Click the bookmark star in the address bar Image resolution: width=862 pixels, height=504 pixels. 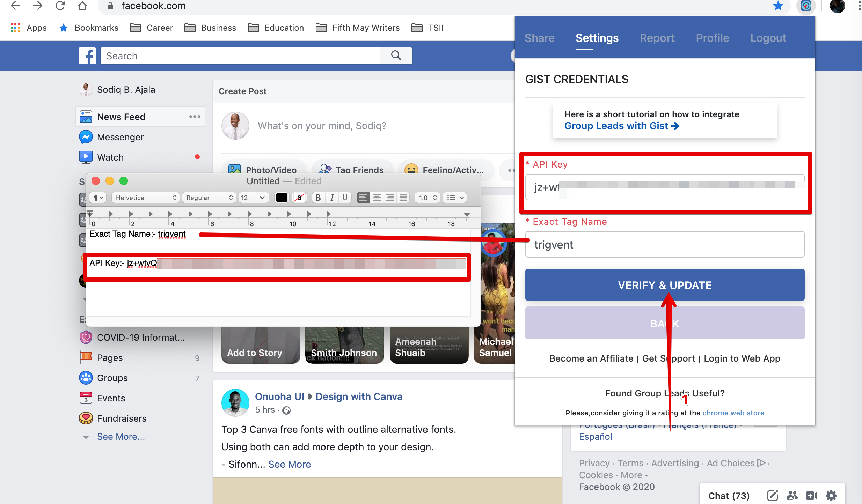(x=778, y=6)
